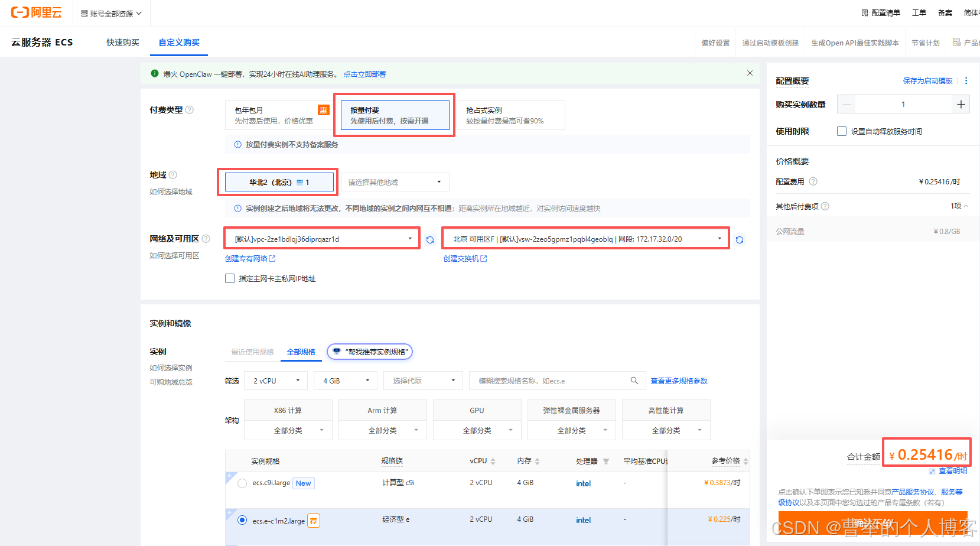Open help icon beside 网络及可用区
This screenshot has width=980, height=546.
[x=206, y=239]
